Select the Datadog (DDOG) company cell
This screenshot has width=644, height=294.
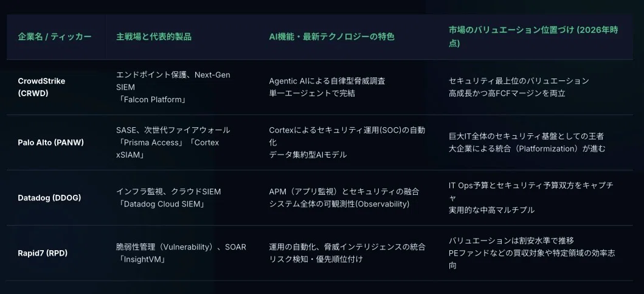click(49, 198)
